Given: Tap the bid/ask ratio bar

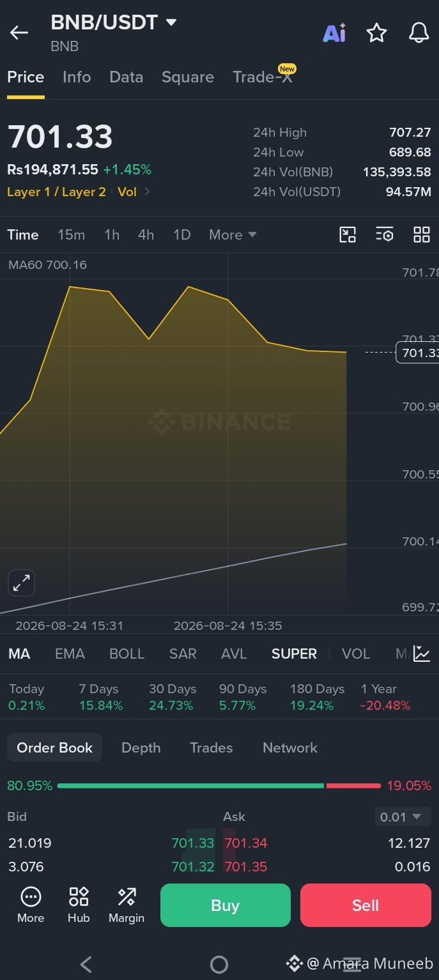Looking at the screenshot, I should [x=219, y=786].
